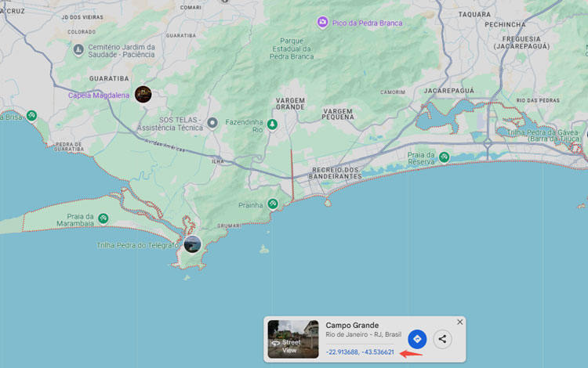Click the TAQUARA neighborhood label
The height and width of the screenshot is (368, 588).
pos(474,15)
